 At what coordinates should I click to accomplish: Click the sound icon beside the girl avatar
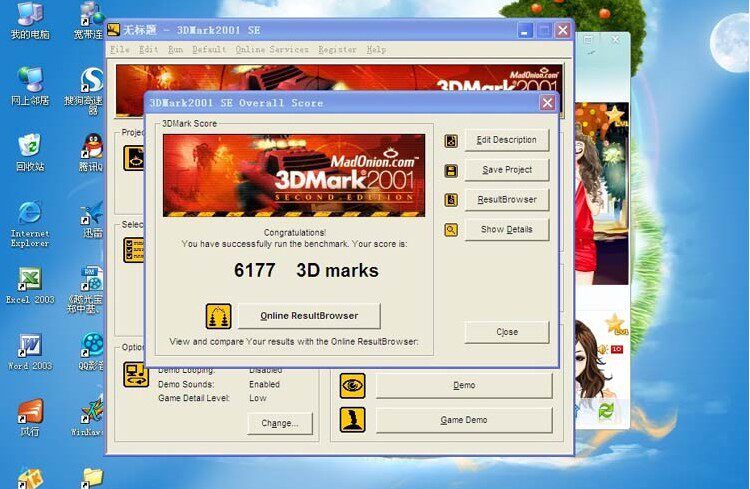point(602,350)
